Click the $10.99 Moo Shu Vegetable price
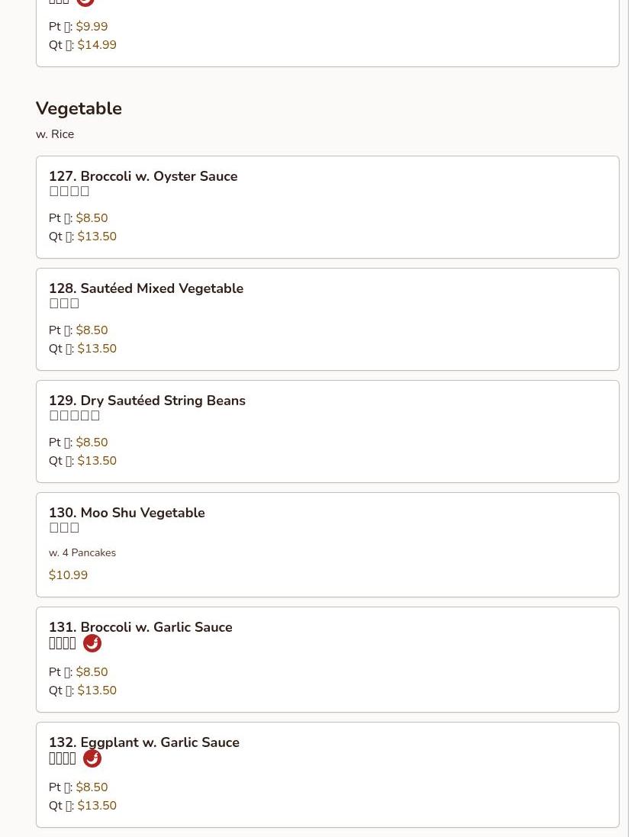This screenshot has height=837, width=644. [x=68, y=575]
